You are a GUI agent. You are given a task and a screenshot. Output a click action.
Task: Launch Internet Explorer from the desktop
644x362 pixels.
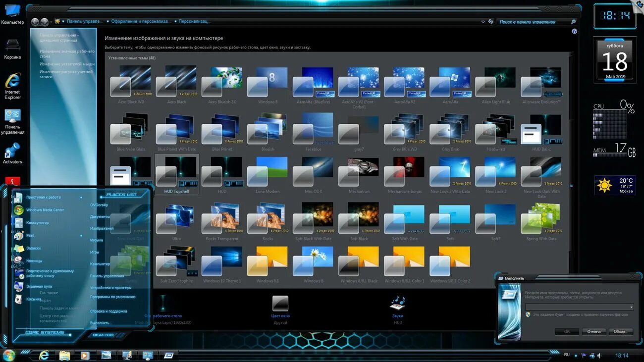tap(12, 86)
